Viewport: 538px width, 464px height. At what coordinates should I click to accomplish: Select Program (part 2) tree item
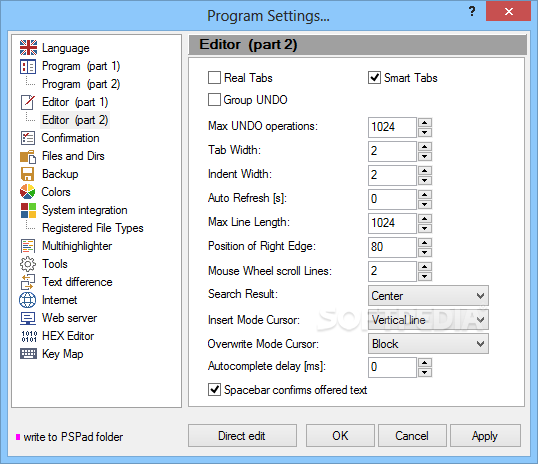(81, 84)
